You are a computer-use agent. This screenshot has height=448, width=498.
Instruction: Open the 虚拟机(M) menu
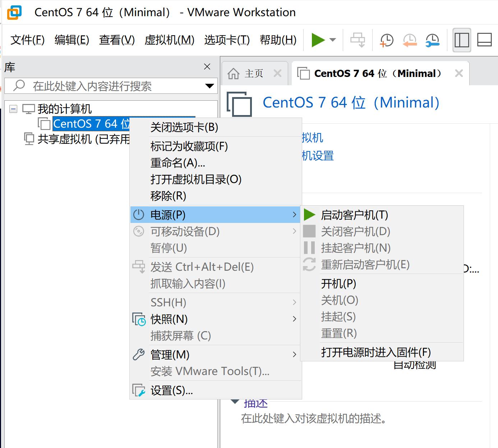click(x=170, y=40)
